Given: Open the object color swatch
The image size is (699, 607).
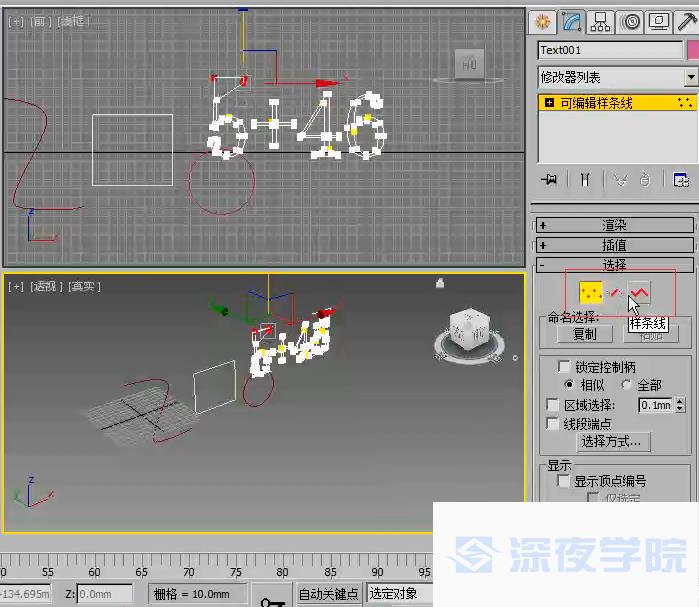Looking at the screenshot, I should click(693, 50).
